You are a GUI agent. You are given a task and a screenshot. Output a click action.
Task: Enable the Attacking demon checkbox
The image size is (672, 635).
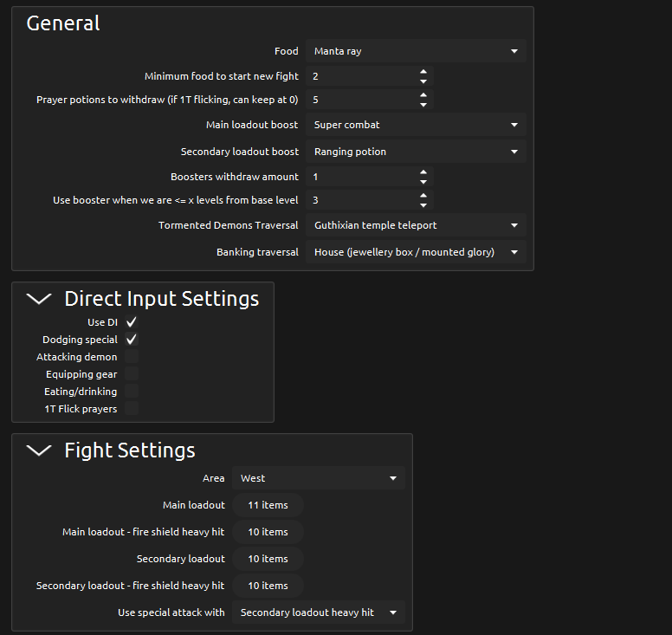(132, 357)
